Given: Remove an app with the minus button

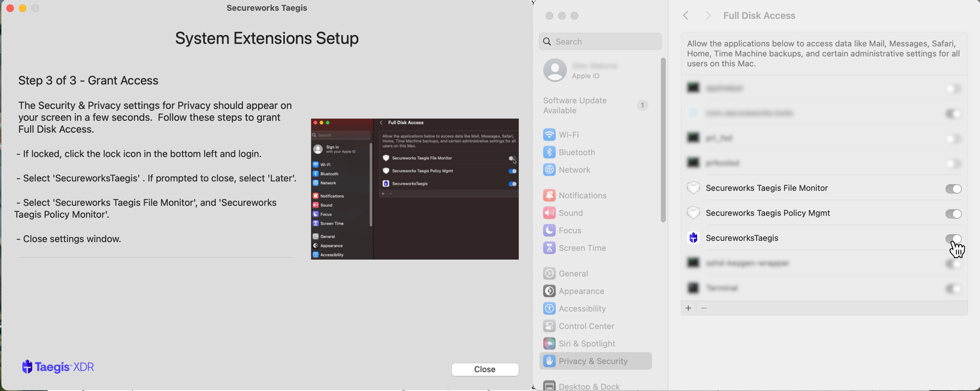Looking at the screenshot, I should (x=704, y=308).
